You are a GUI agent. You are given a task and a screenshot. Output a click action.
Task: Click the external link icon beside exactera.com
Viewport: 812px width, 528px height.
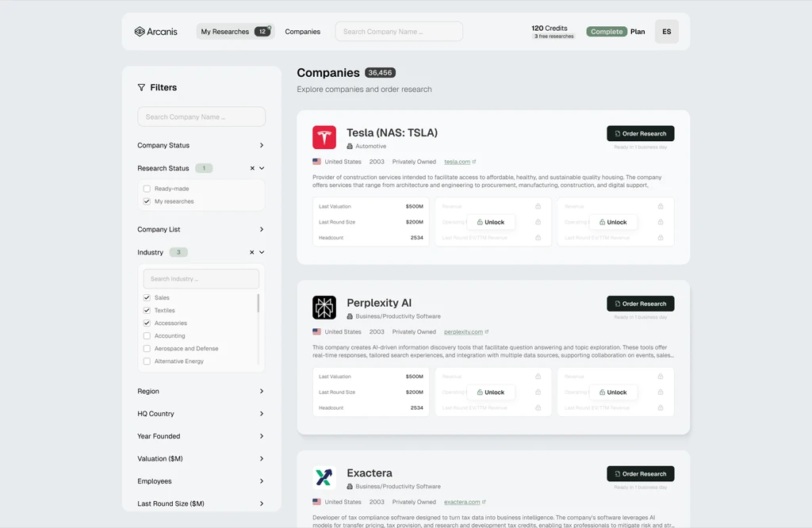coord(485,502)
